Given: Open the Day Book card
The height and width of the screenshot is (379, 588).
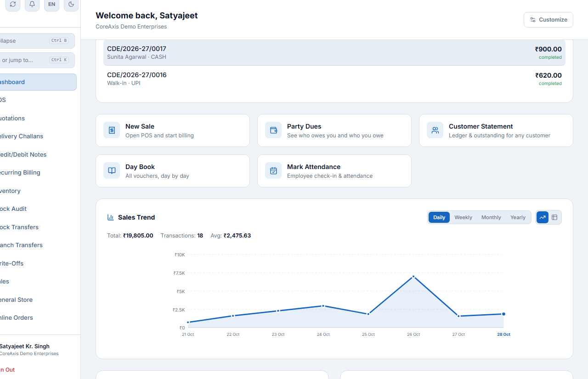Looking at the screenshot, I should tap(173, 171).
